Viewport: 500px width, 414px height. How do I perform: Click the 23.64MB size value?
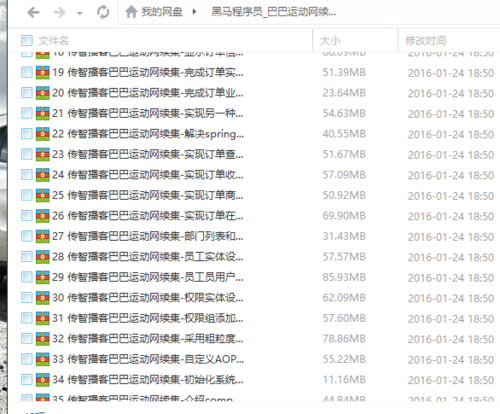344,93
